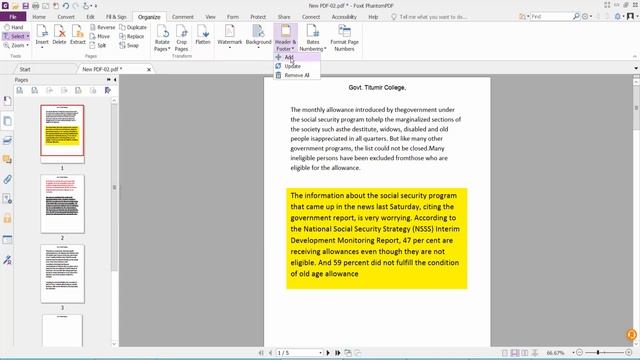
Task: Switch to the Accessibility ribbon tab
Action: [344, 17]
